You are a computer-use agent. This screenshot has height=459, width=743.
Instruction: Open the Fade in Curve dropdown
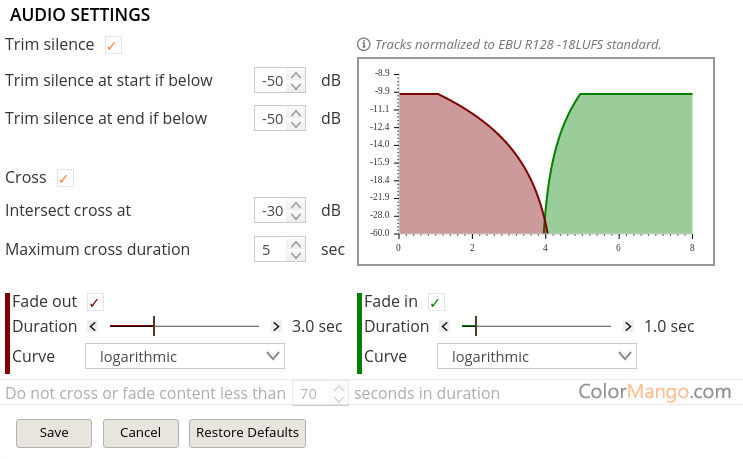click(x=537, y=356)
